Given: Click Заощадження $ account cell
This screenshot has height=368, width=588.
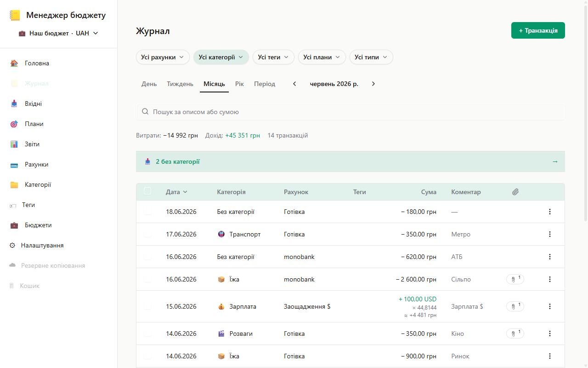Looking at the screenshot, I should pos(307,306).
